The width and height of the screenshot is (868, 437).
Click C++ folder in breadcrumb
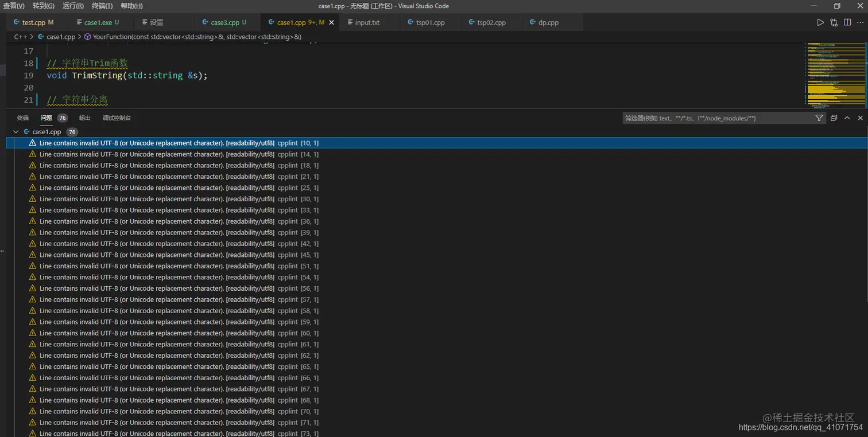[21, 37]
